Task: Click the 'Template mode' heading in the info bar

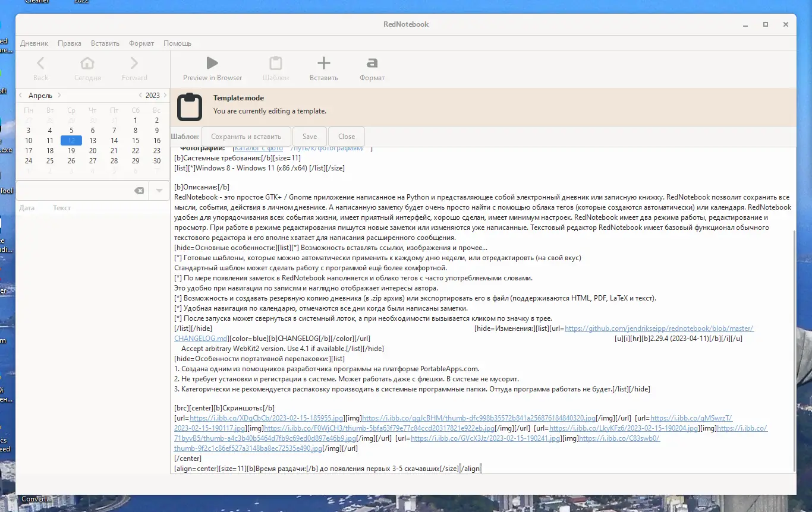Action: [x=238, y=98]
